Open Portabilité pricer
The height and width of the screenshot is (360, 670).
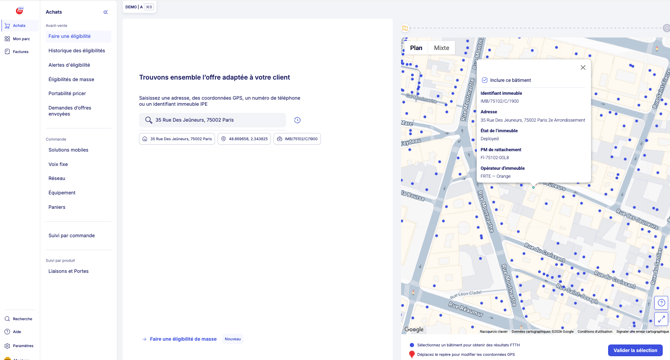(67, 93)
